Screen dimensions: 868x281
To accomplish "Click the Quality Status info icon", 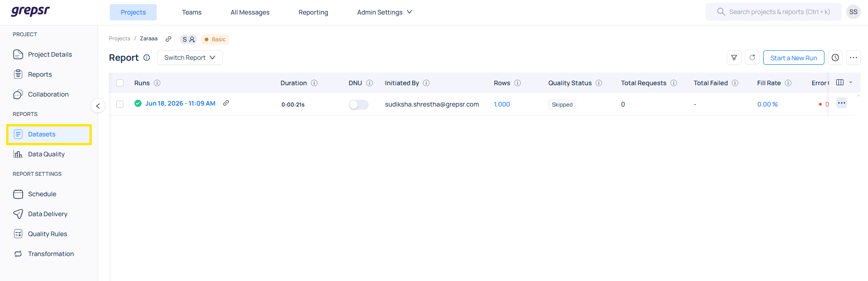I will [x=599, y=83].
